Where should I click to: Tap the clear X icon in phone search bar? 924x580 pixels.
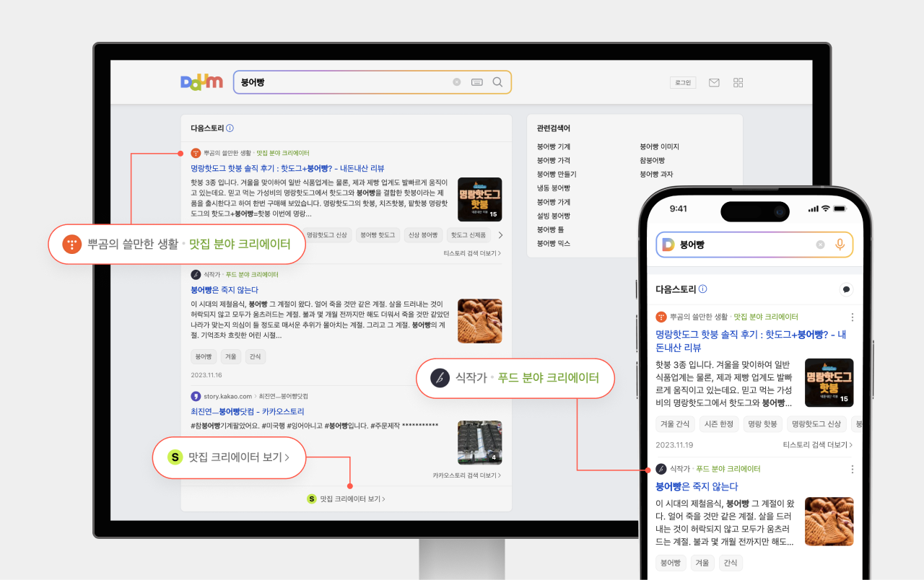point(820,245)
